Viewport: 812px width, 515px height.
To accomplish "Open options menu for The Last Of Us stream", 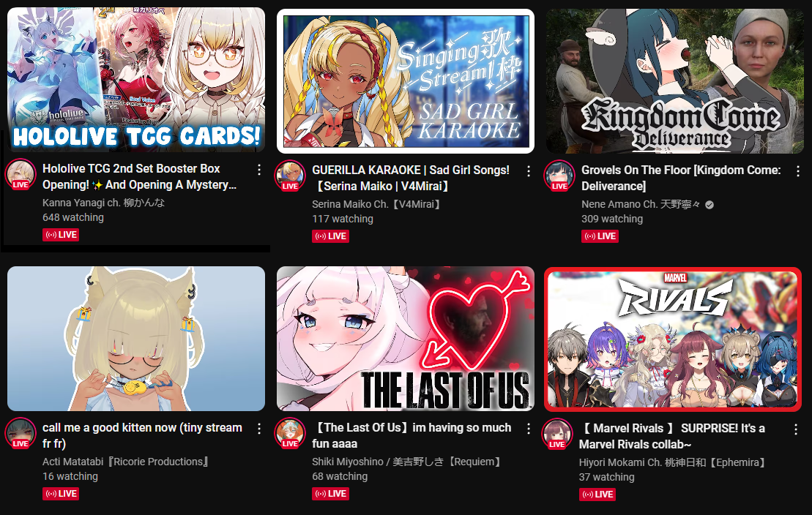I will point(528,429).
